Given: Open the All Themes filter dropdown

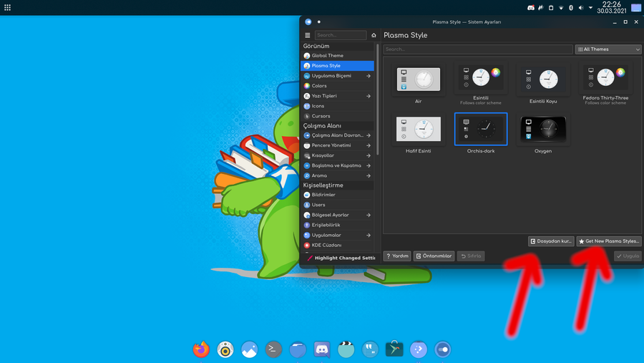Looking at the screenshot, I should 608,49.
